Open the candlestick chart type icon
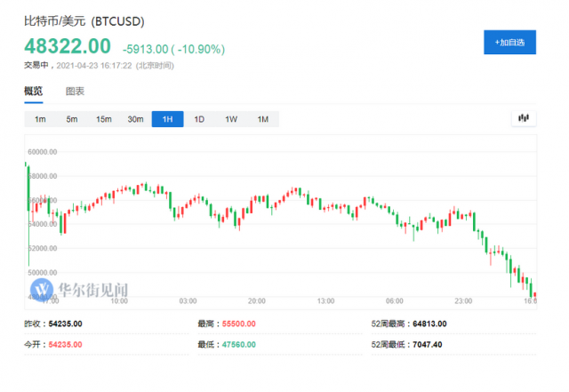This screenshot has height=392, width=569. 524,118
